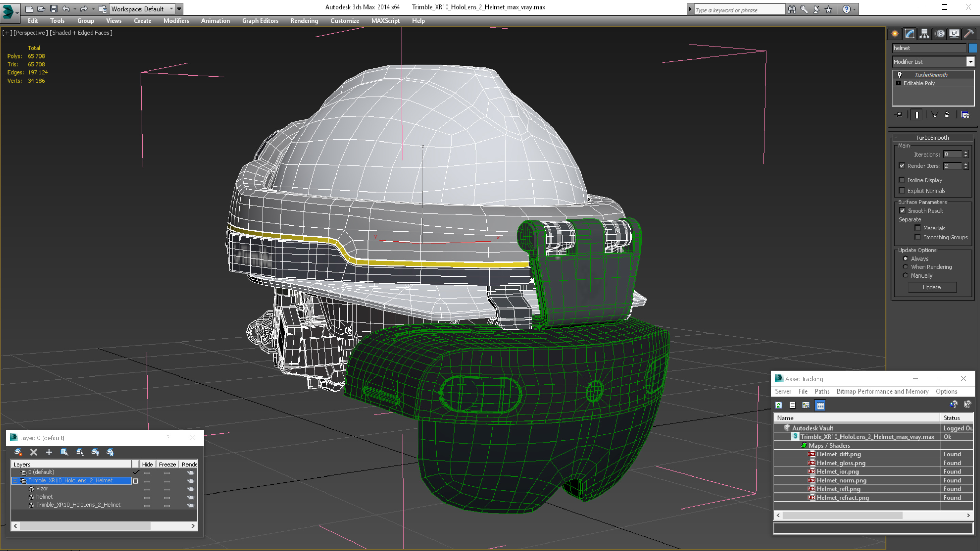
Task: Select the Vizor layer item
Action: click(42, 489)
